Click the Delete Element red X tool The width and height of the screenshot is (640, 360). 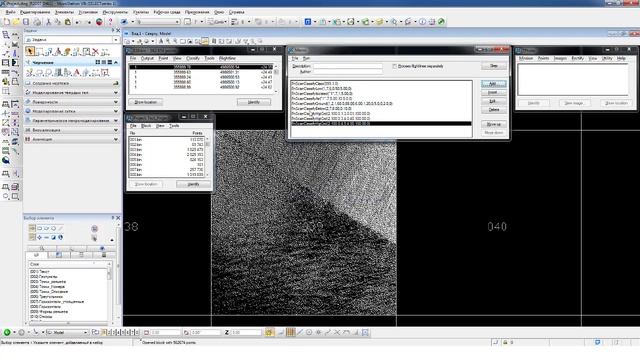point(96,52)
